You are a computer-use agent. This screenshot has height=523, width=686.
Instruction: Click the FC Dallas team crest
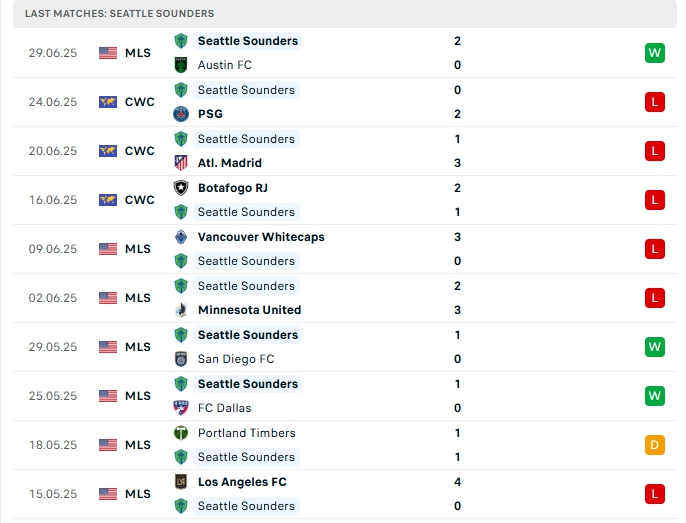click(x=181, y=408)
